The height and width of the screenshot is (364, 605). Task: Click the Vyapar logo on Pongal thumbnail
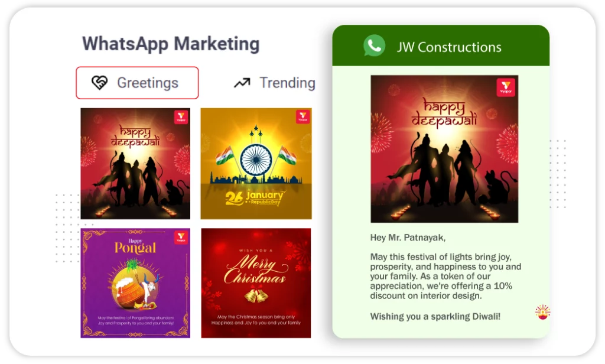click(181, 238)
